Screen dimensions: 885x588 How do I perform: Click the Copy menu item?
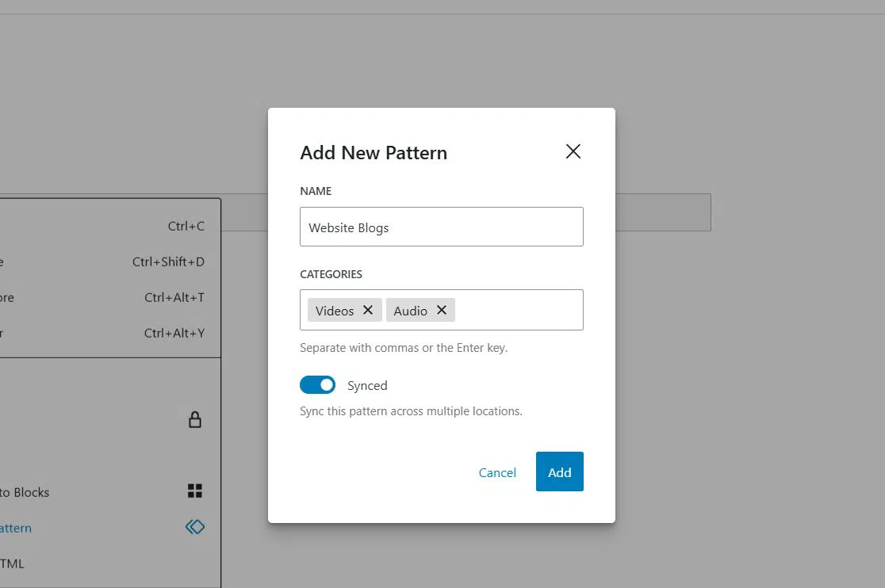point(95,226)
